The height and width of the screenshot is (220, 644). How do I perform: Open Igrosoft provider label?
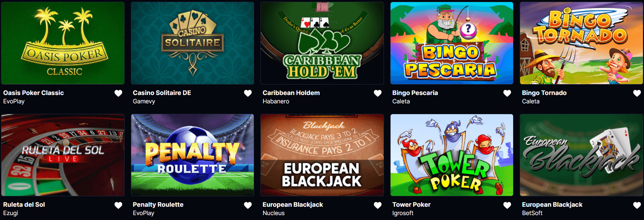tap(403, 213)
